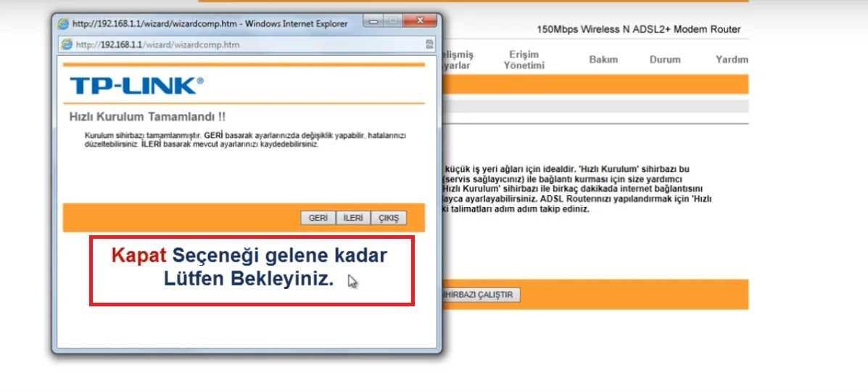Image resolution: width=868 pixels, height=392 pixels.
Task: Maximize the wizard popup window
Action: coord(394,20)
